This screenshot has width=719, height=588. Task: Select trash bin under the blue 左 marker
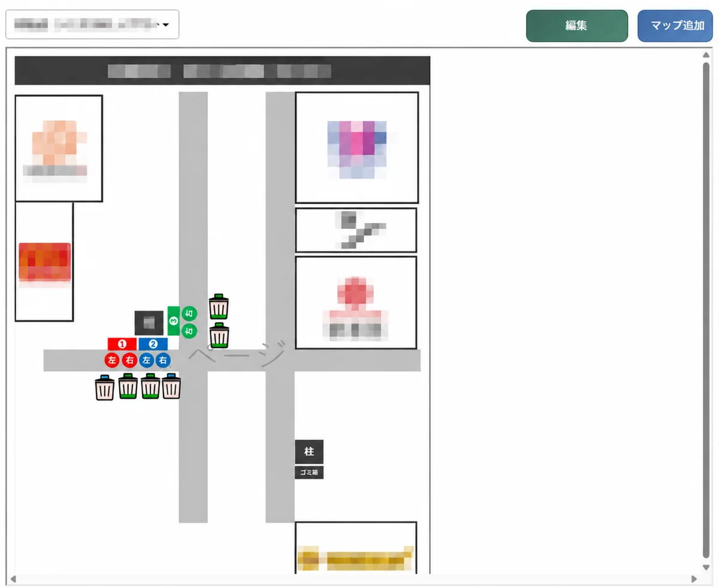pyautogui.click(x=150, y=387)
